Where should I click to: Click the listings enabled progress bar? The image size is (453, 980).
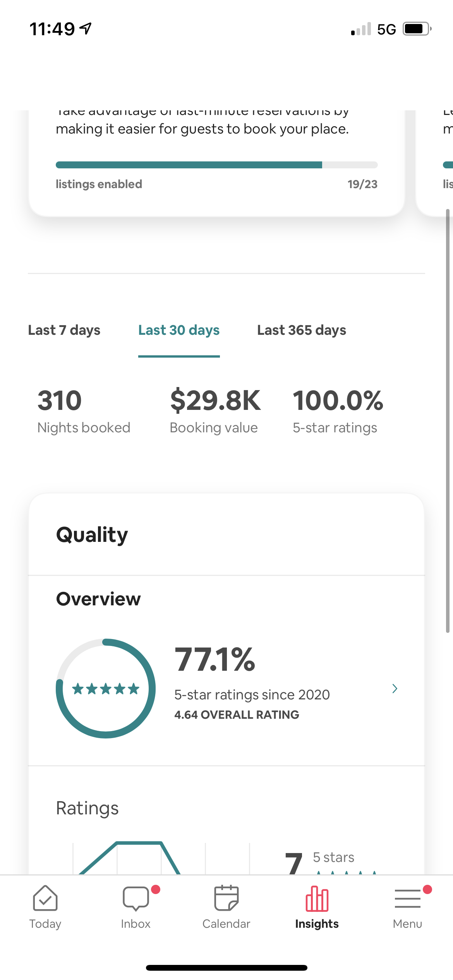pyautogui.click(x=216, y=165)
